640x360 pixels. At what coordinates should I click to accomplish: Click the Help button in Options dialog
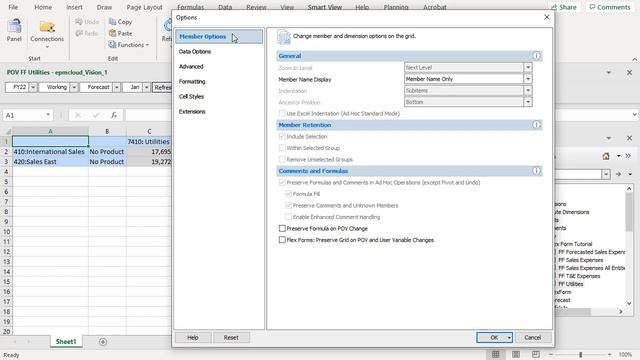(193, 338)
